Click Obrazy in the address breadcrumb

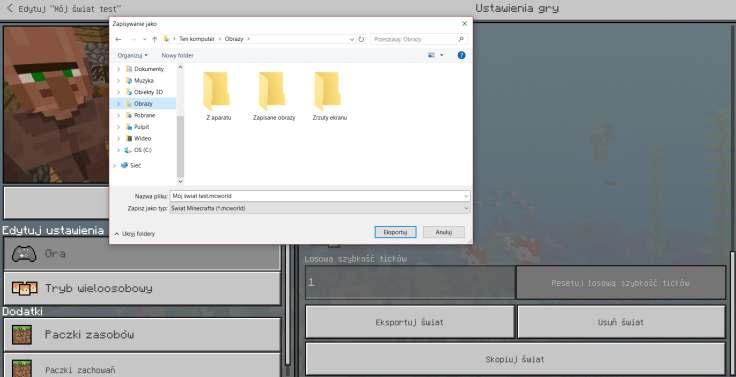point(234,39)
